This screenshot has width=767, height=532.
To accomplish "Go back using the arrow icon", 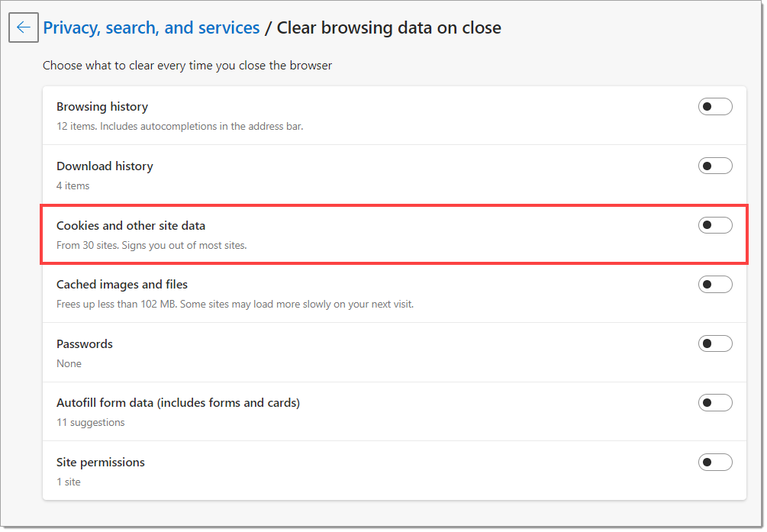I will tap(24, 27).
